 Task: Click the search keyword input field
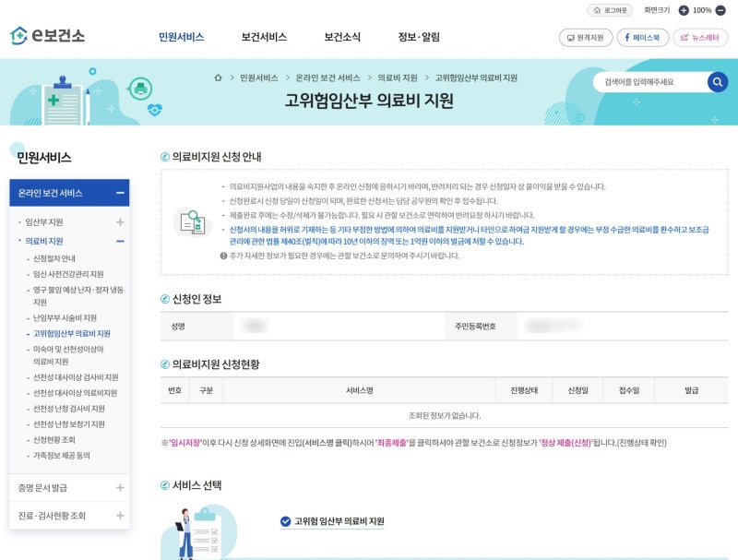point(650,82)
